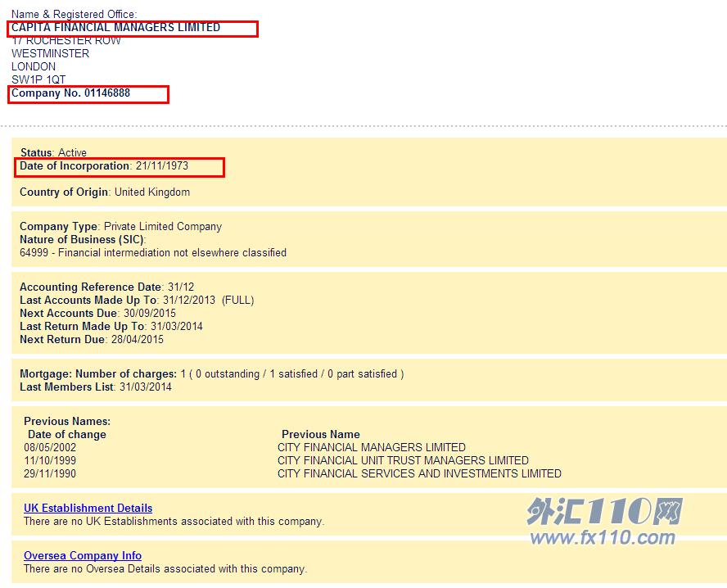Click Company Type: Private Limited Company
This screenshot has width=727, height=588.
pyautogui.click(x=120, y=226)
